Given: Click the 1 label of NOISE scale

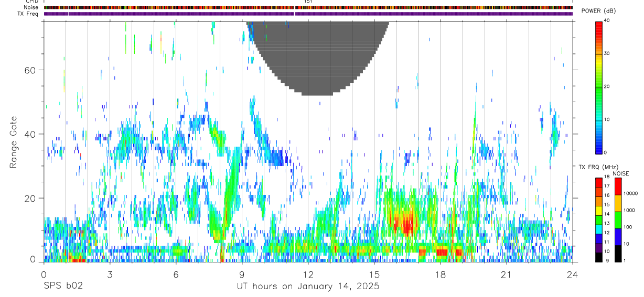Looking at the screenshot, I should tap(625, 260).
